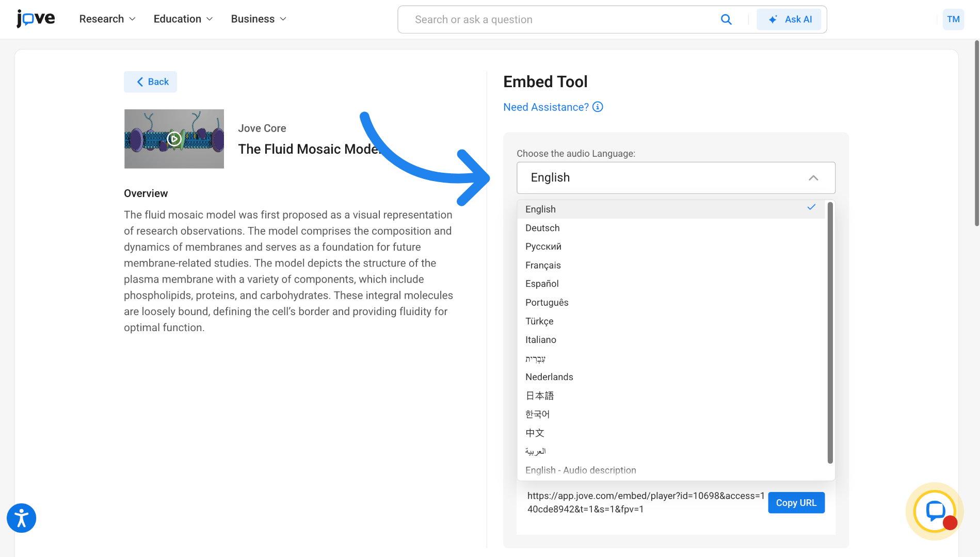Viewport: 980px width, 557px height.
Task: Click the info icon beside Need Assistance
Action: [x=598, y=107]
